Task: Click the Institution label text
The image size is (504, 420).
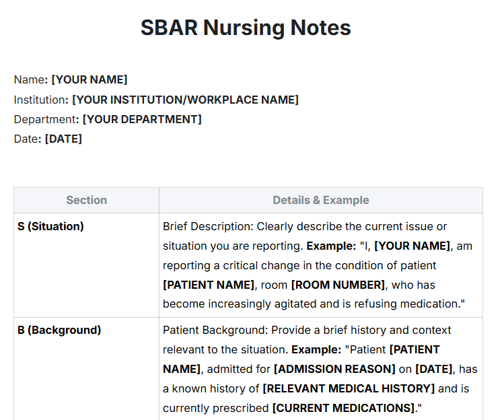Action: [x=40, y=100]
